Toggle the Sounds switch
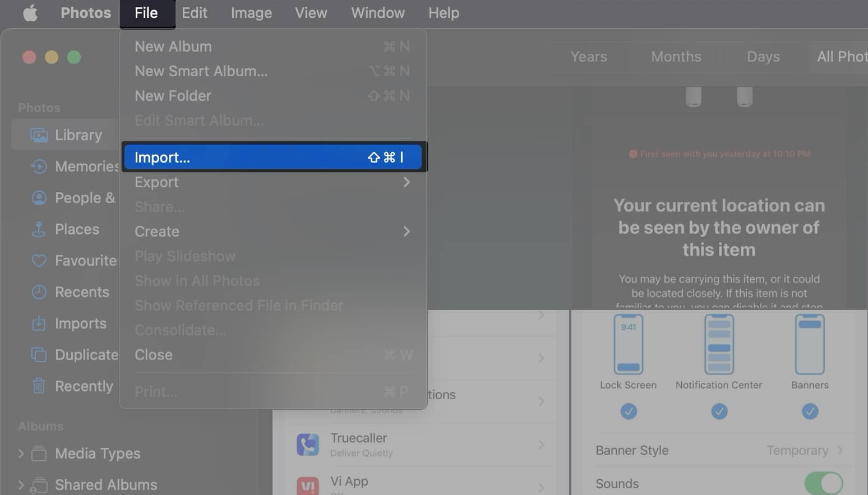 (824, 483)
